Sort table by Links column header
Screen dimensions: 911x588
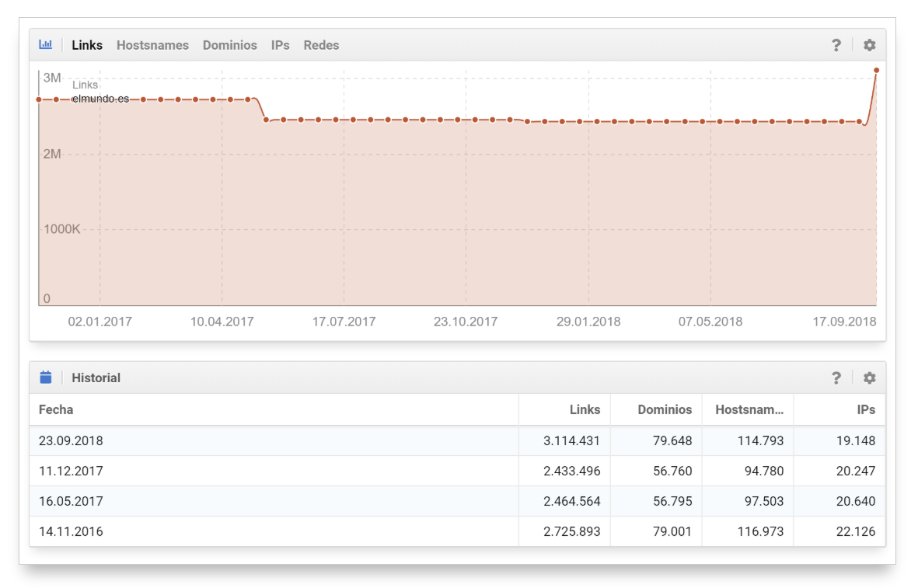[x=585, y=409]
